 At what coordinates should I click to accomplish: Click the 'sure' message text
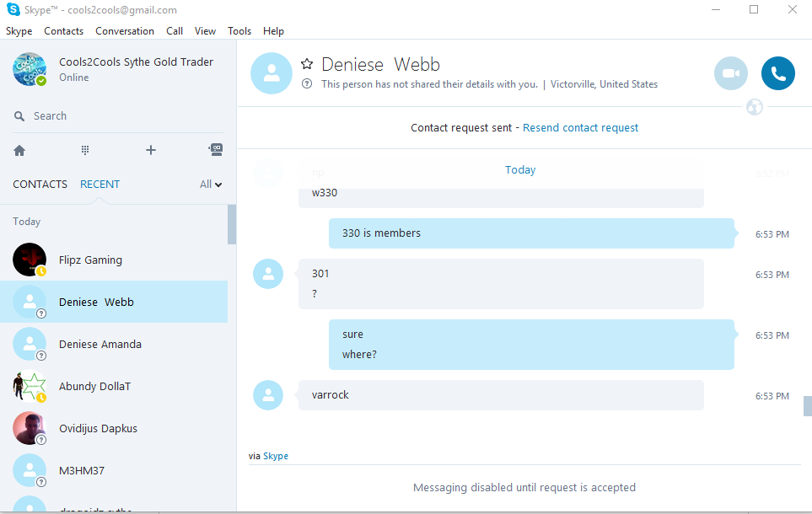(352, 335)
